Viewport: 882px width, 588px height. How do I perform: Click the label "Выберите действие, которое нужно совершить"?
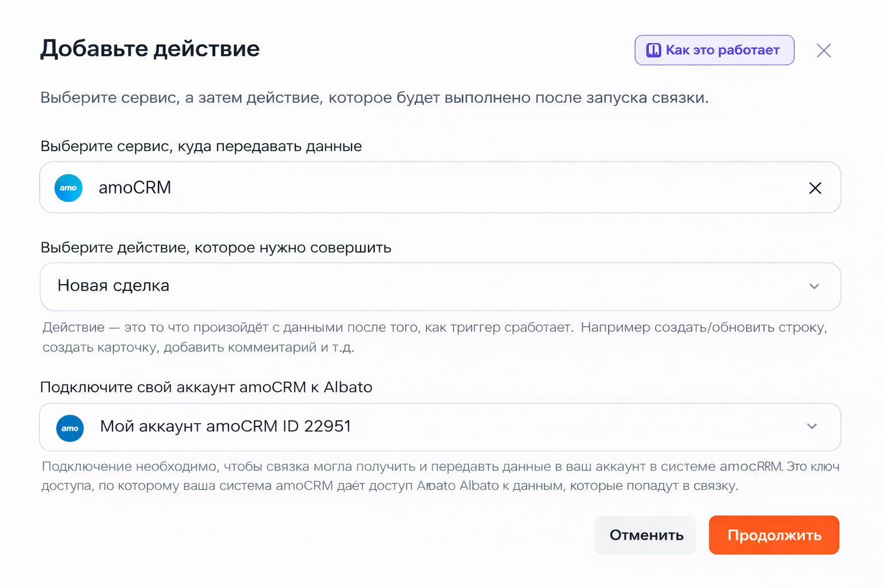coord(215,247)
